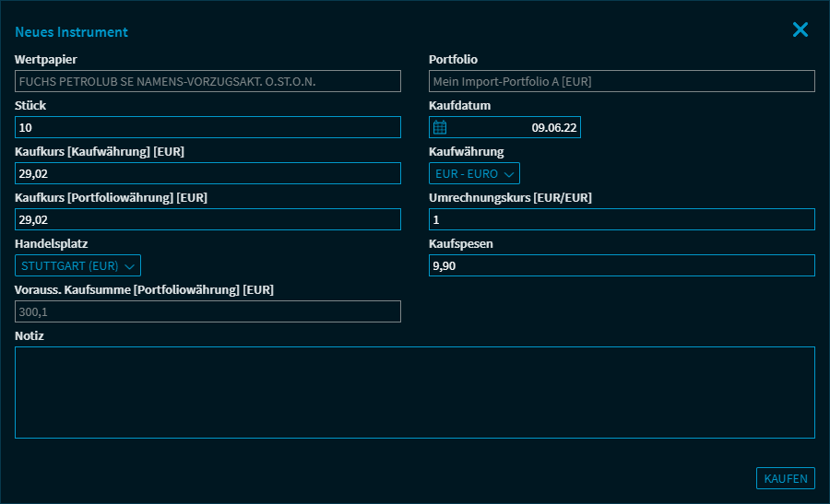The image size is (830, 504).
Task: Click the Handelsplatz label text
Action: (52, 244)
